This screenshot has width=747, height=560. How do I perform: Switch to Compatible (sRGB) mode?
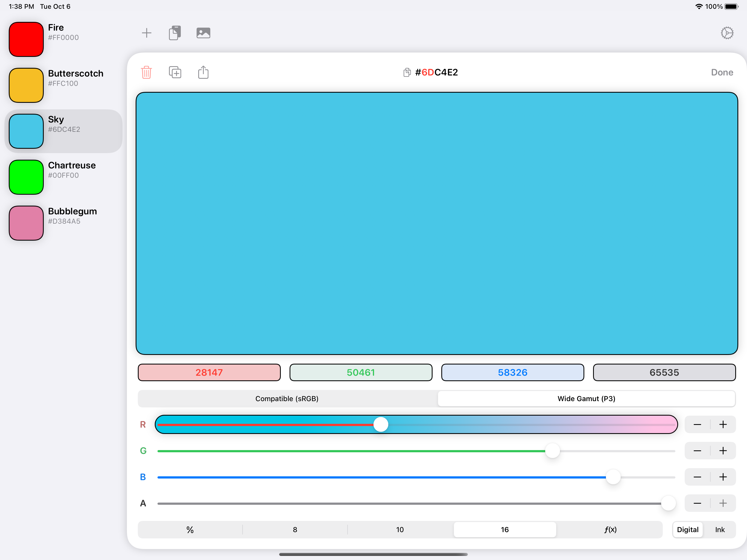[287, 399]
